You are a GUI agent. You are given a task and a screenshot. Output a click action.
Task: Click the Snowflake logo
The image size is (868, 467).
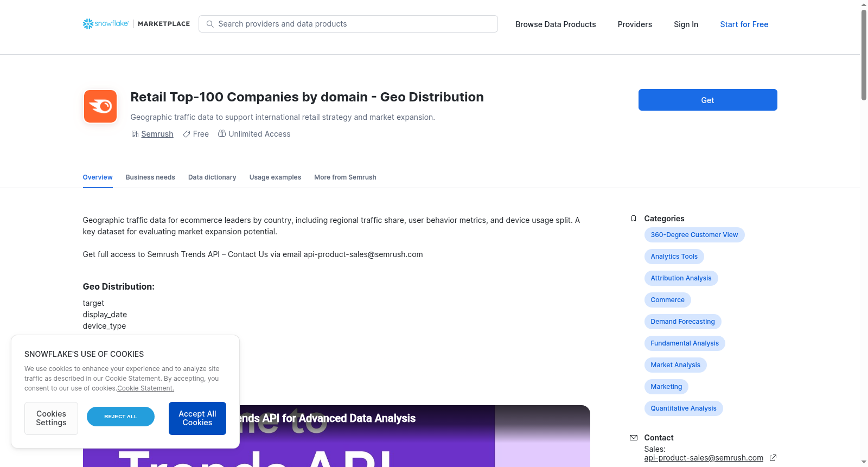point(106,24)
